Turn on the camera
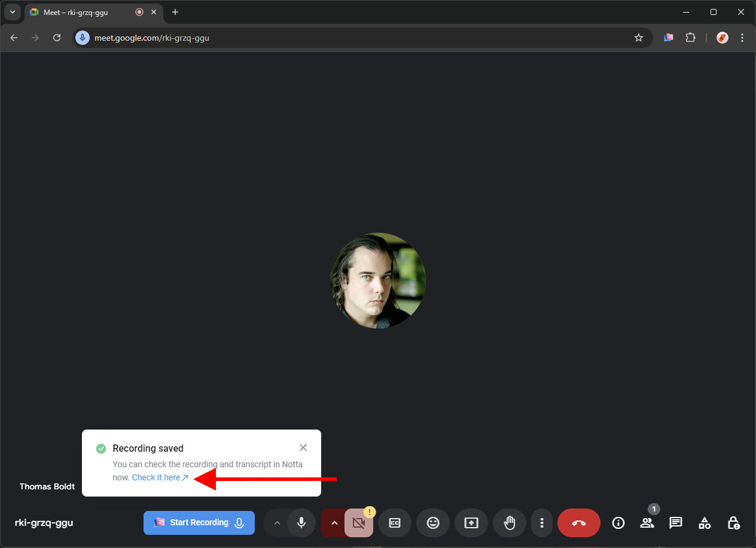This screenshot has width=756, height=548. pyautogui.click(x=359, y=523)
